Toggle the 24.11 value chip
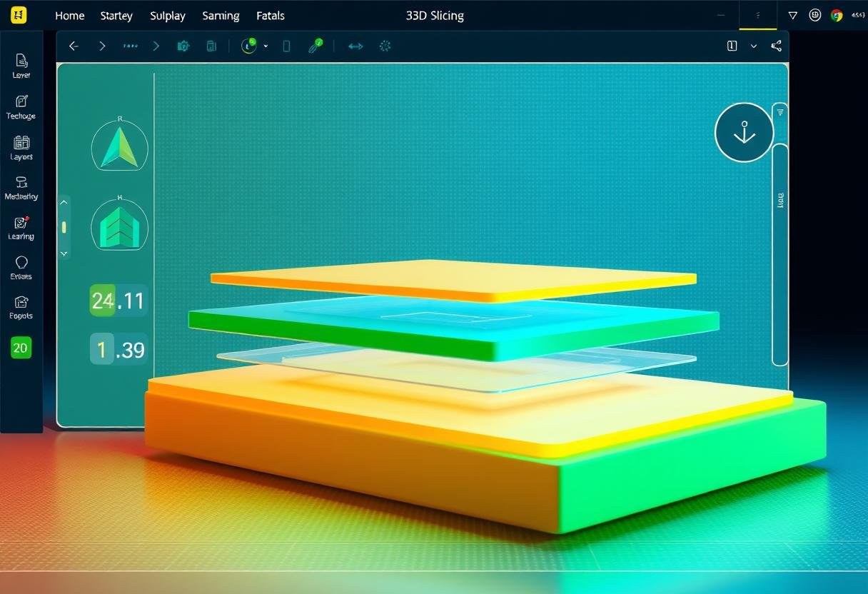868x594 pixels. coord(118,301)
